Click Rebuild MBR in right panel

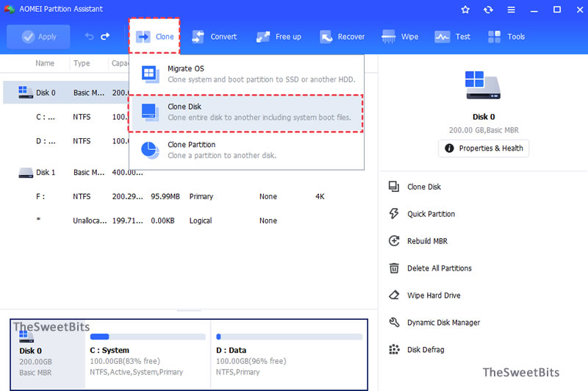[427, 241]
